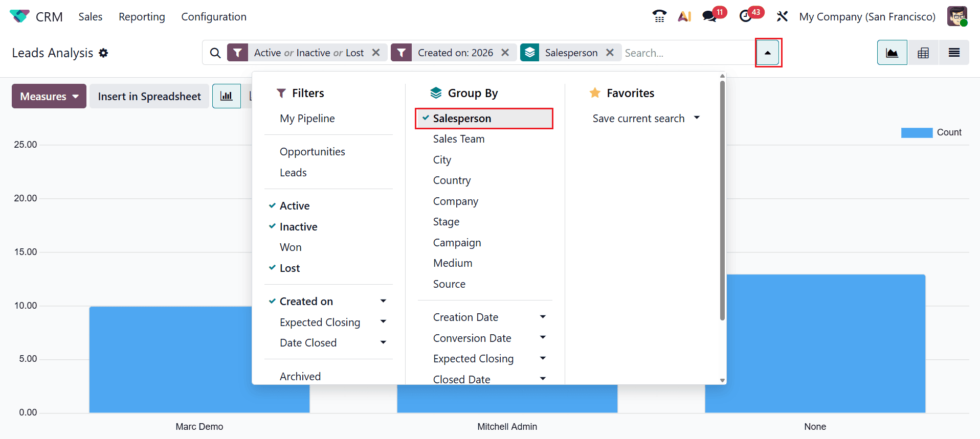Open the Measures dropdown
980x439 pixels.
pyautogui.click(x=49, y=96)
